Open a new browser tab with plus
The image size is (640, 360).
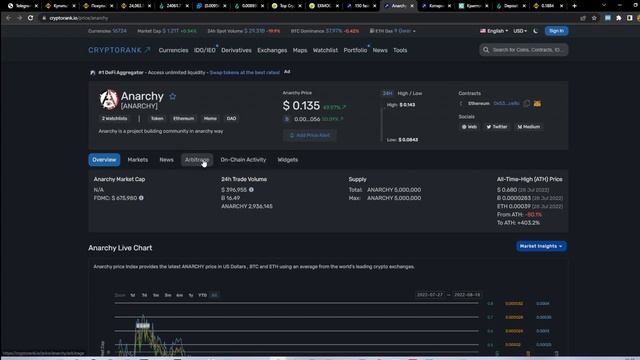coord(574,6)
